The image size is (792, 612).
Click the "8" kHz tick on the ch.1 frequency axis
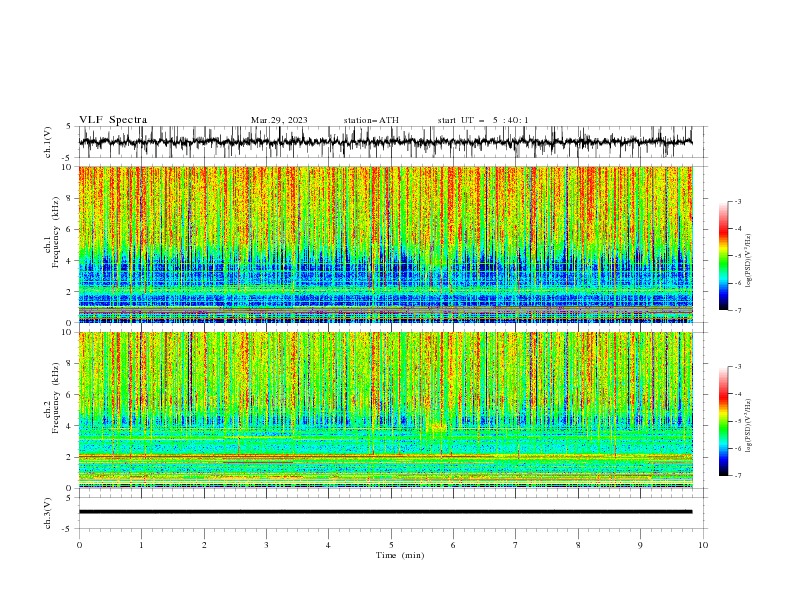tap(70, 198)
